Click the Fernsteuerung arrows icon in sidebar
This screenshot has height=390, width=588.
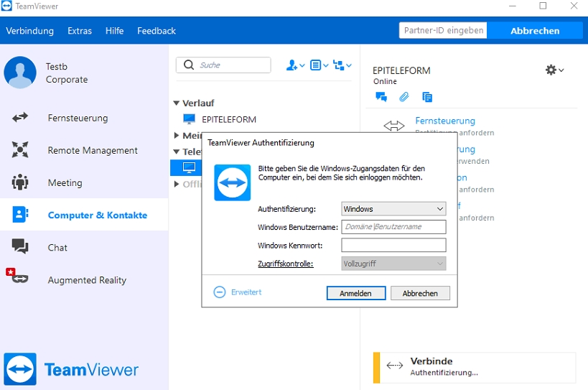click(20, 117)
